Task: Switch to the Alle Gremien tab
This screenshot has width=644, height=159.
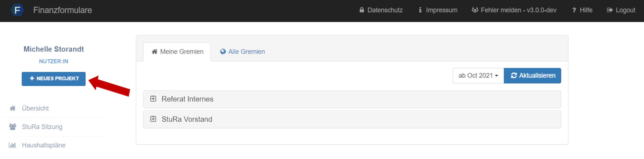Action: click(242, 52)
